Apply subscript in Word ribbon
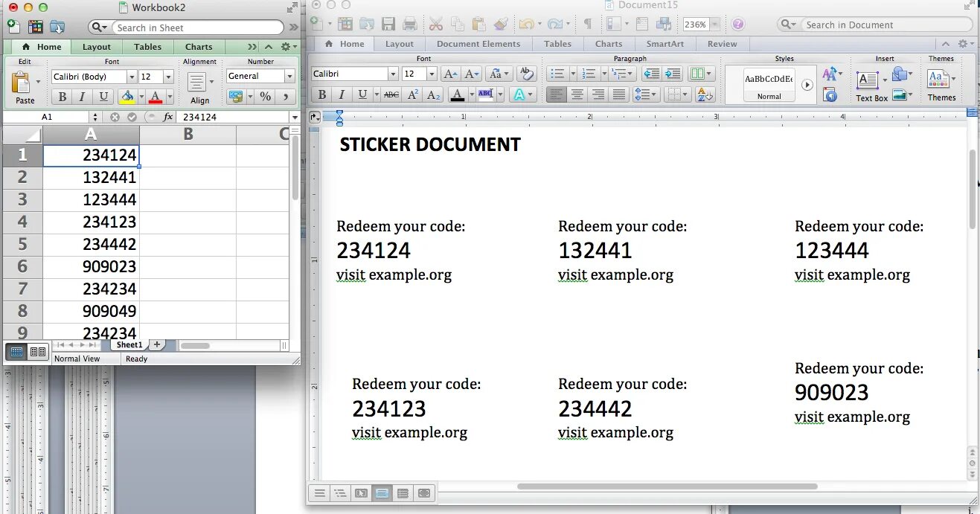Viewport: 980px width, 514px height. pyautogui.click(x=434, y=94)
